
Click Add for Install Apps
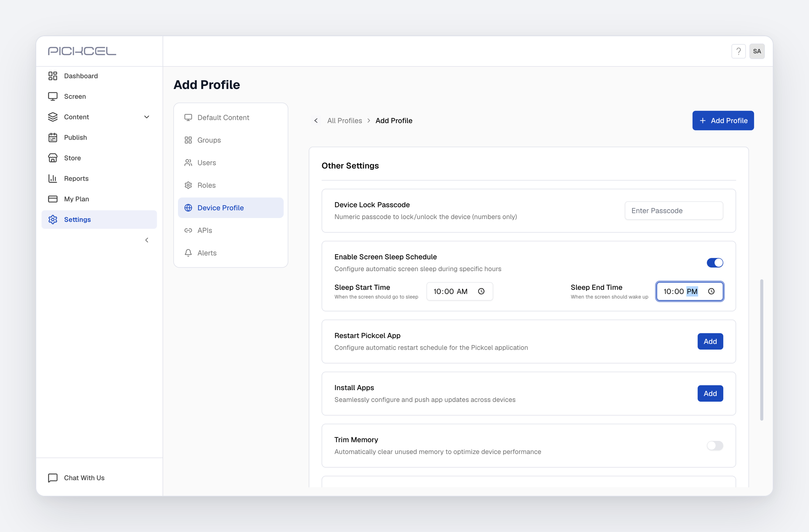click(x=710, y=393)
